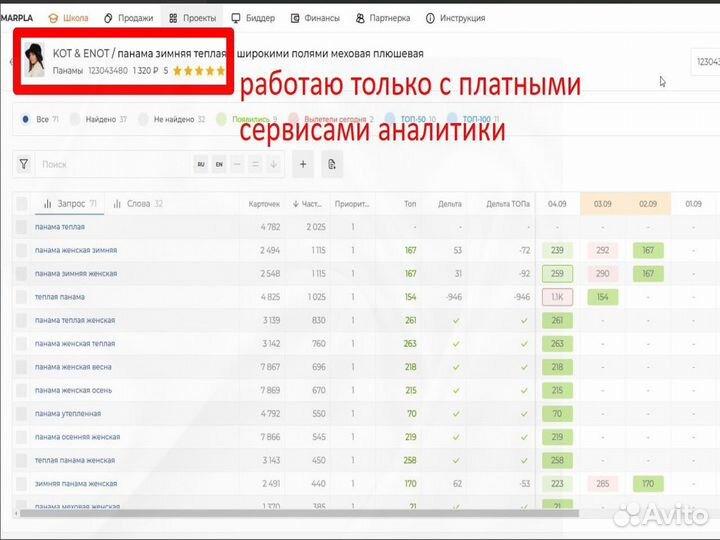Open the Школа menu item
The image size is (720, 540).
click(68, 18)
